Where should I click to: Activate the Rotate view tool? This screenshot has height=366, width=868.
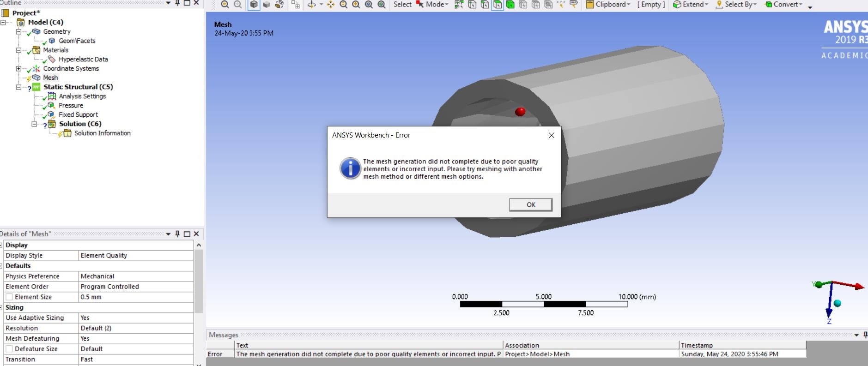(x=312, y=5)
